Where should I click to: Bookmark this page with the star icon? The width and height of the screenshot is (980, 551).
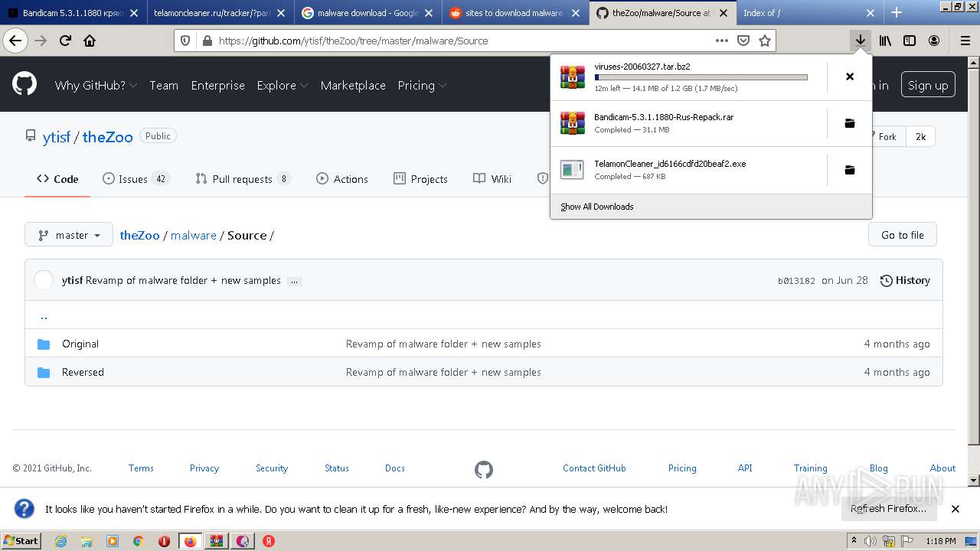point(764,41)
